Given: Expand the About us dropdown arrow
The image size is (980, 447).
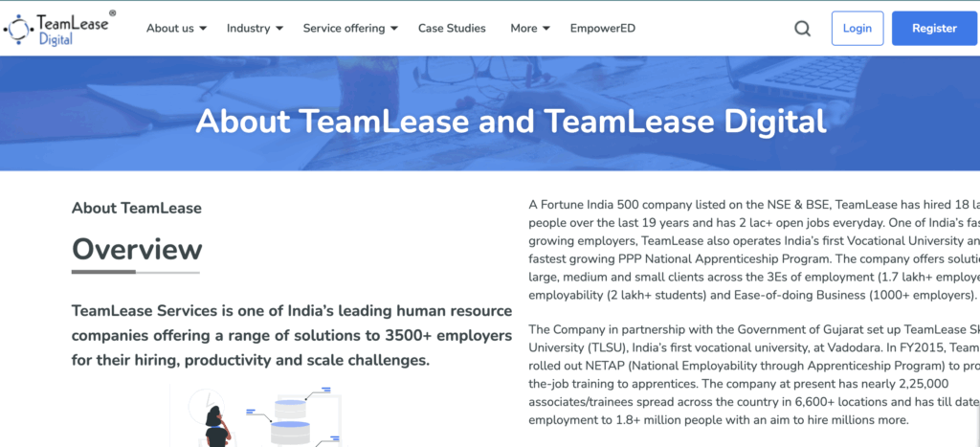Looking at the screenshot, I should (x=203, y=29).
